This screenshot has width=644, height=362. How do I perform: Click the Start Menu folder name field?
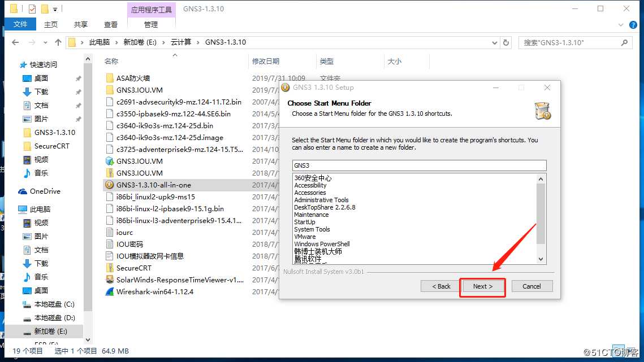420,165
